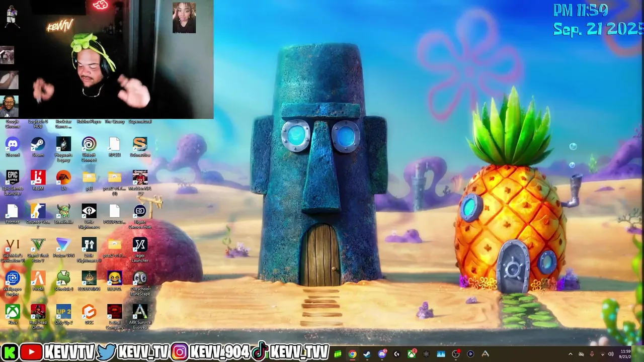
Task: Launch Little Nightmares (first game) shortcut
Action: 89,217
